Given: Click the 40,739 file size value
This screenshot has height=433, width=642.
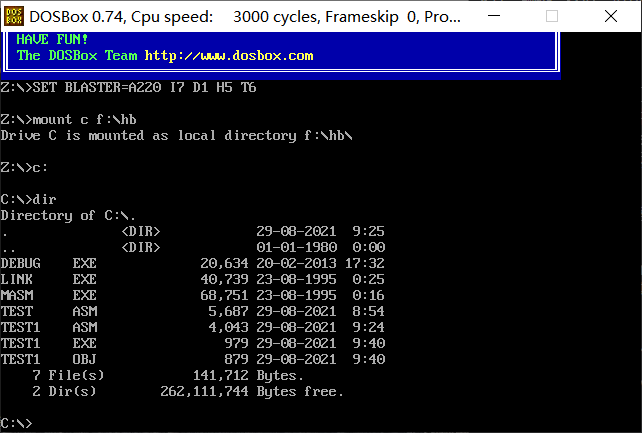Looking at the screenshot, I should 224,279.
